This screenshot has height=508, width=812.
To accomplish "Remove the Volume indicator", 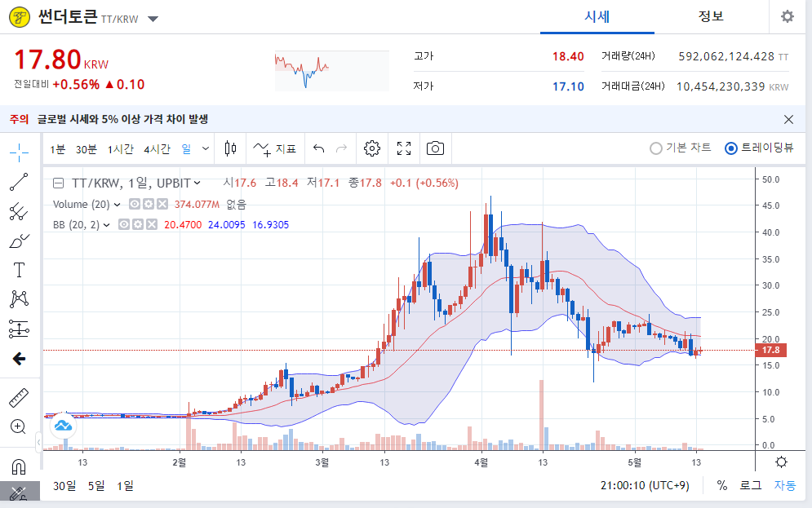I will 162,205.
